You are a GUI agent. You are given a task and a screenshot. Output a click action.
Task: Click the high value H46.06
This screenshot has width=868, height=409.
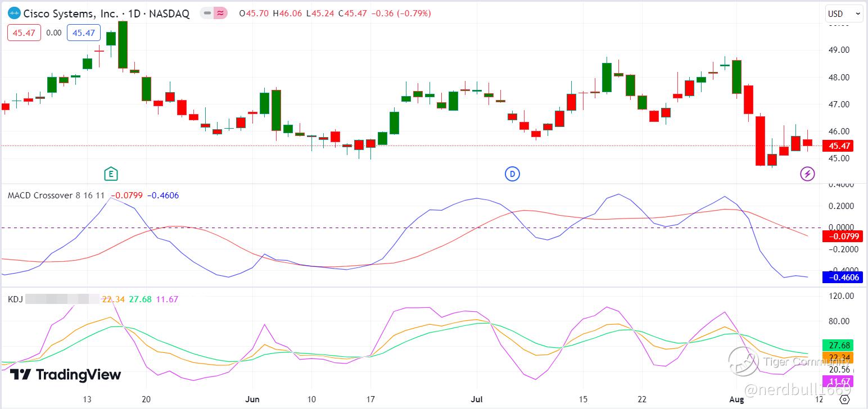(x=288, y=13)
